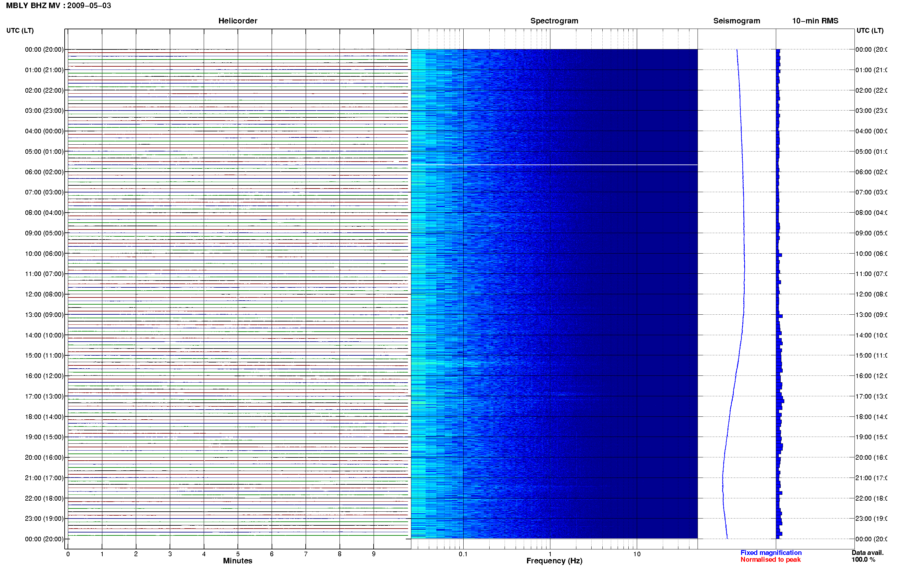Select the left time label '19:00 (15:00)'

pos(44,437)
